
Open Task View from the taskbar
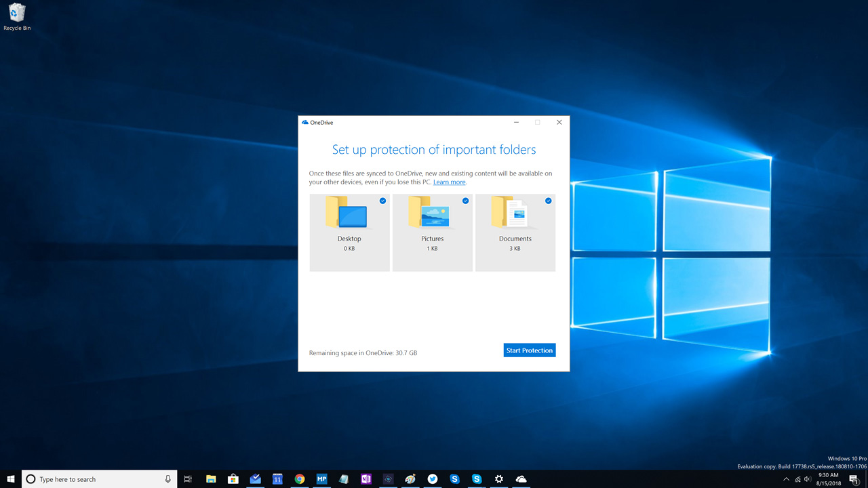(x=189, y=479)
